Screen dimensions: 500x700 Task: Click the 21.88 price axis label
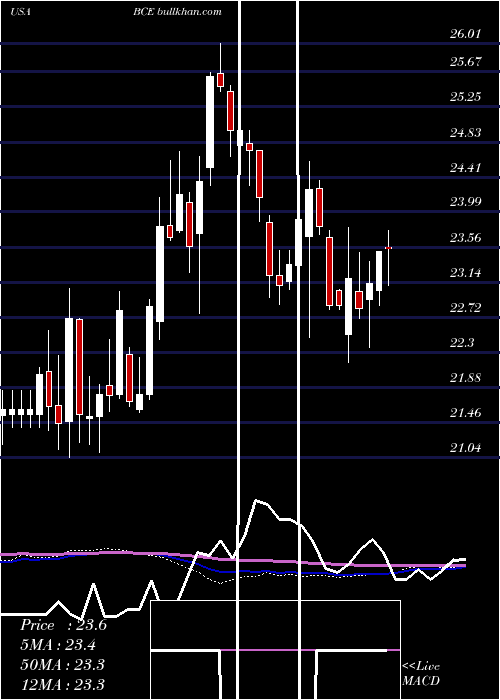[x=466, y=378]
